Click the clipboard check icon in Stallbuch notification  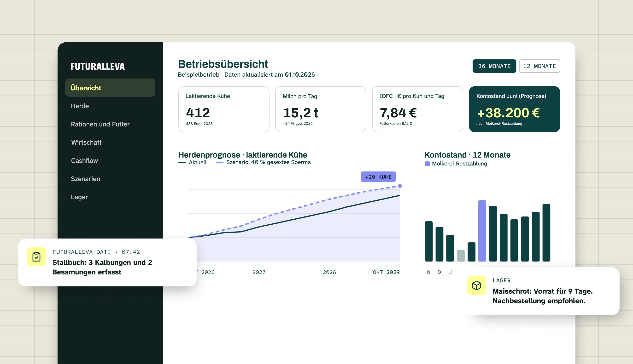coord(36,257)
